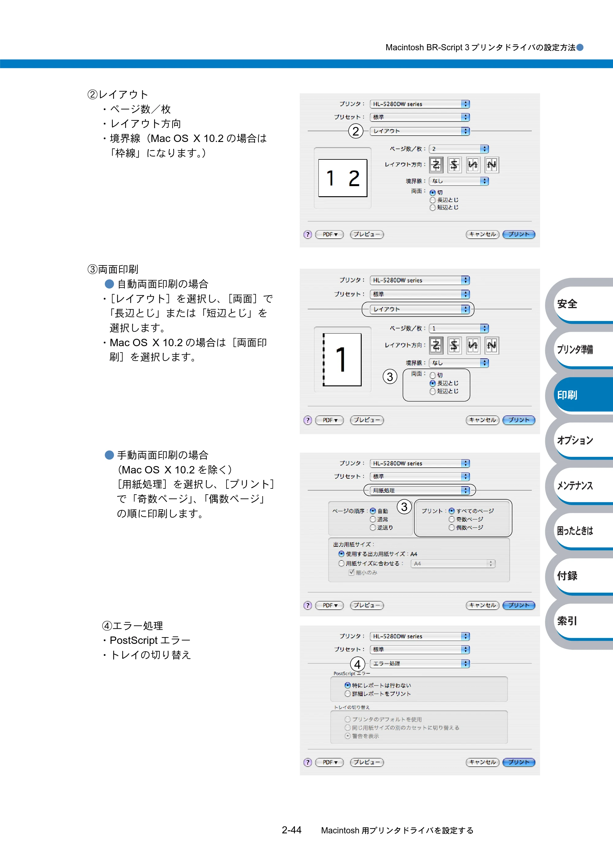Select 同じ用紙サイズの別のカセットに切り替える option

pos(348,727)
